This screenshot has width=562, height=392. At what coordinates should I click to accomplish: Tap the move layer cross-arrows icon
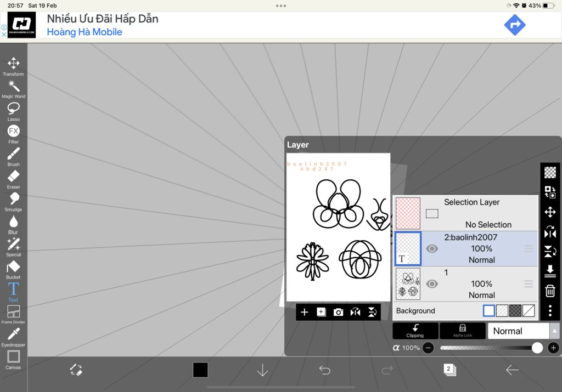click(x=550, y=212)
